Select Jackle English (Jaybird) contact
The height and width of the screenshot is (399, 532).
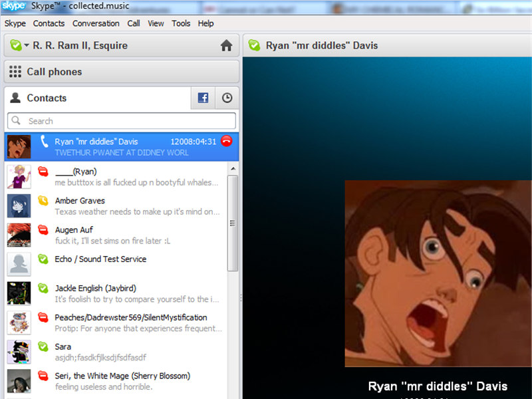click(116, 293)
